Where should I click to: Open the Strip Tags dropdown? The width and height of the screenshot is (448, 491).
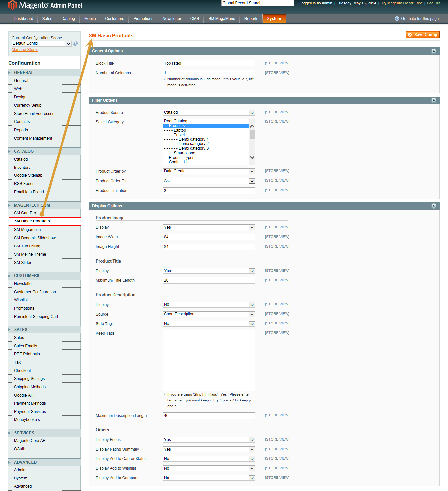(x=209, y=324)
